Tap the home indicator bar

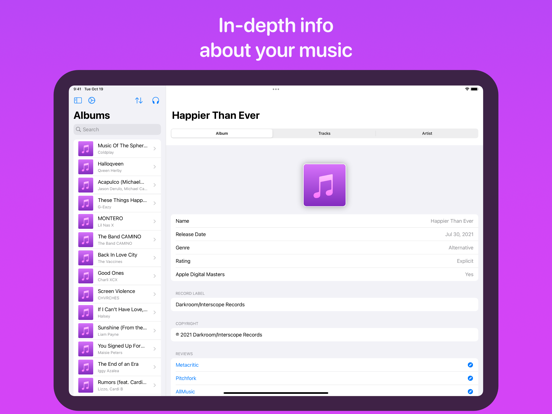[276, 393]
